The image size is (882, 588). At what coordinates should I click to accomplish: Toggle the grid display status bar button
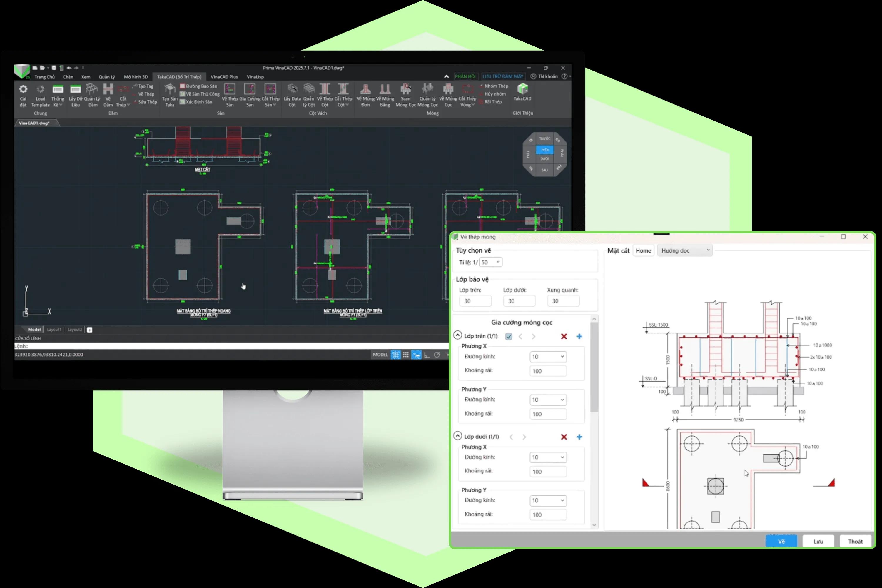(396, 355)
